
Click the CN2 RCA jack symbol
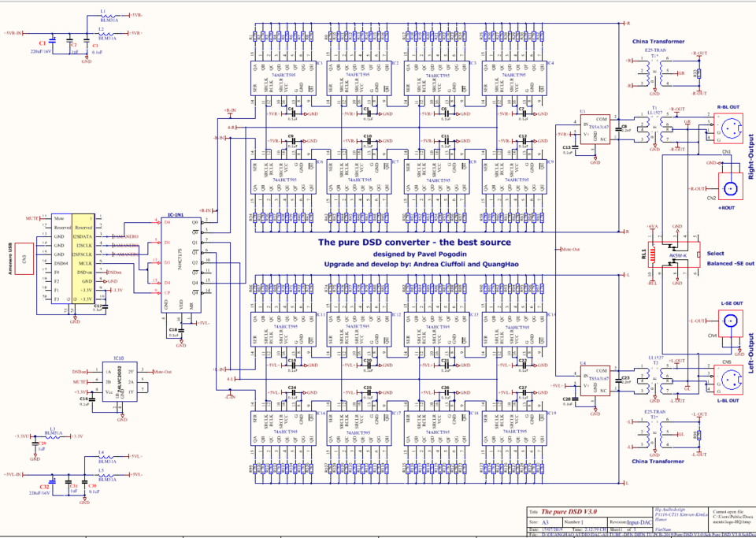point(732,187)
